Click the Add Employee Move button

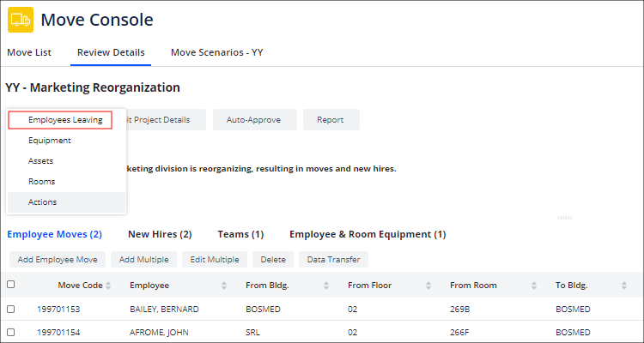(x=57, y=259)
